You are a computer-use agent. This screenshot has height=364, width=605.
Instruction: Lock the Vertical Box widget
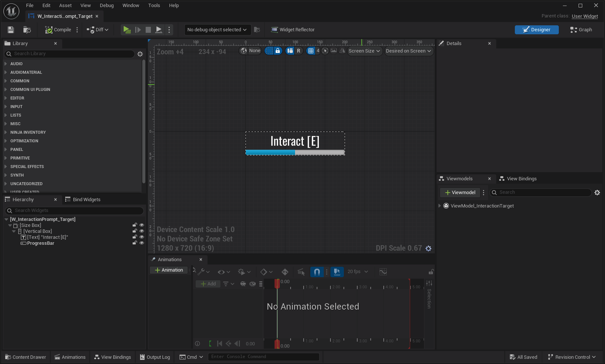(134, 231)
